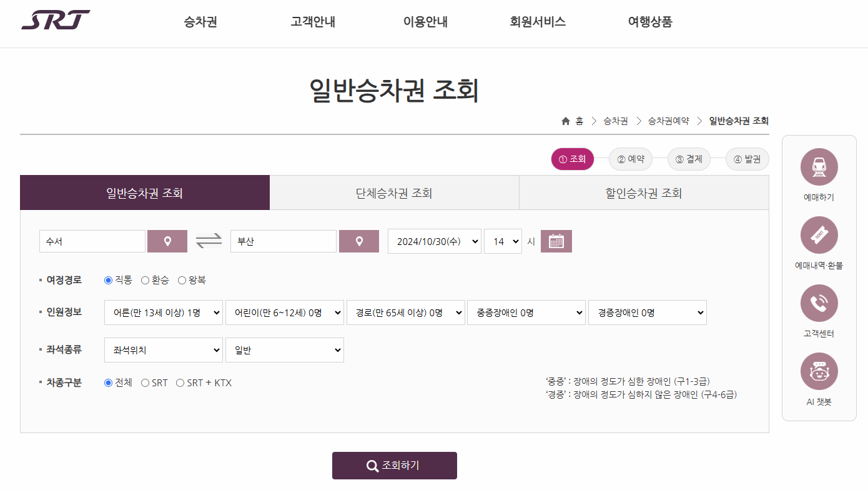Open the 좌석위치 seat position dropdown
Image resolution: width=868 pixels, height=490 pixels.
tap(163, 350)
